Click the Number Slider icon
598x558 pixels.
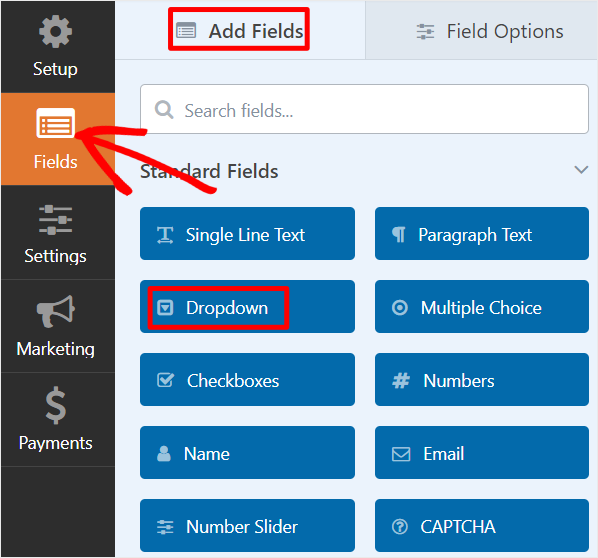[x=165, y=527]
